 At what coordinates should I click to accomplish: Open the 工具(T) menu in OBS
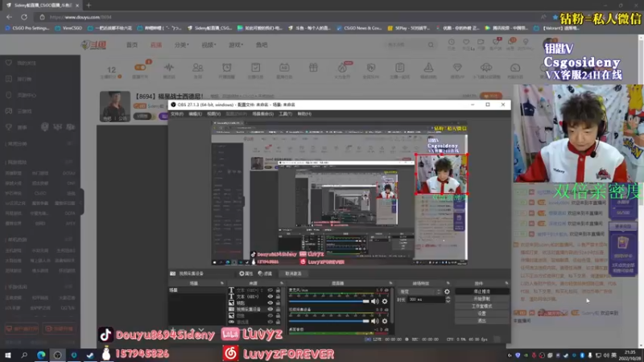[285, 113]
